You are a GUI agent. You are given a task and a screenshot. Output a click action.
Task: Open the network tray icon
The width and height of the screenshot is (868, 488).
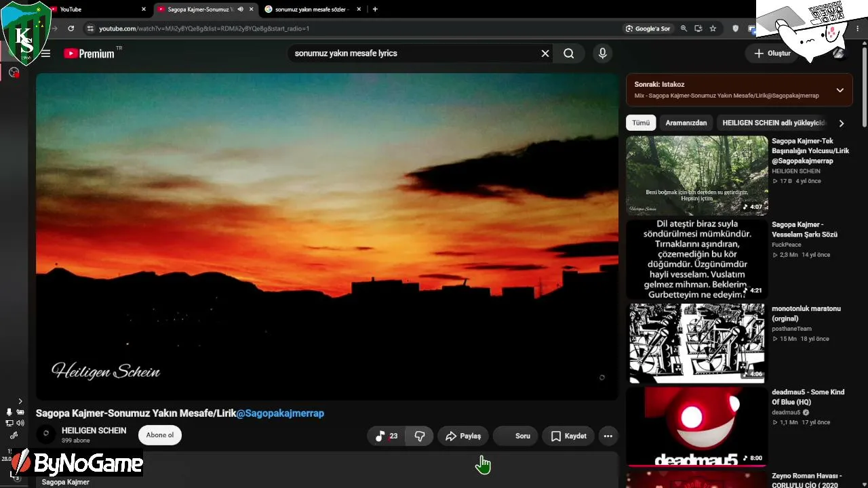(9, 423)
